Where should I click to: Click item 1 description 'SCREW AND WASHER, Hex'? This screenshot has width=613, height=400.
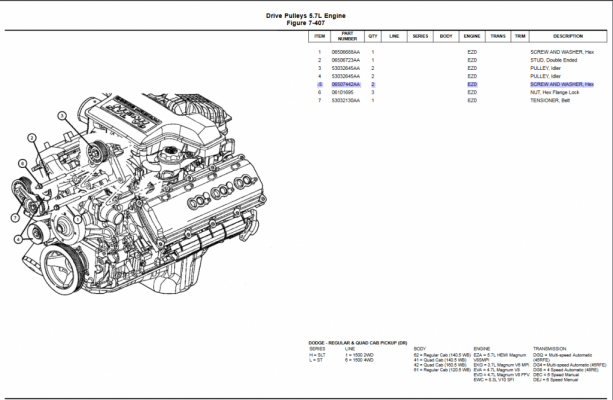coord(562,52)
